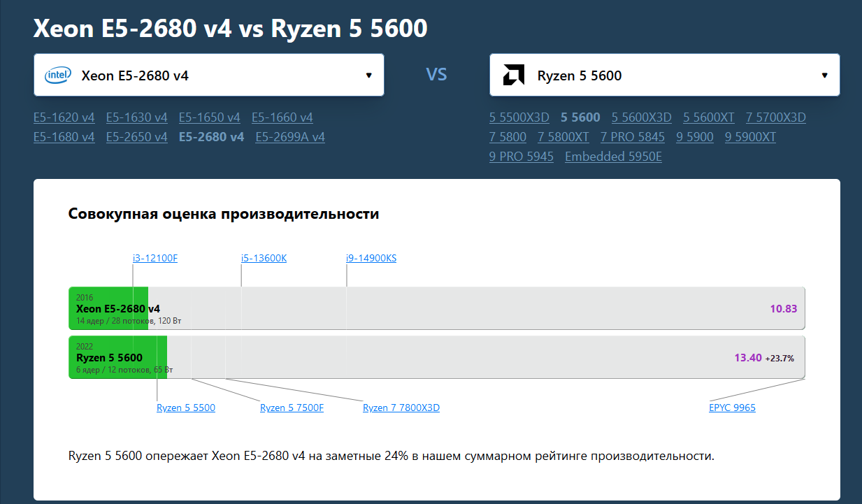Image resolution: width=862 pixels, height=504 pixels.
Task: Select the E5-2699A v4 link
Action: tap(290, 137)
